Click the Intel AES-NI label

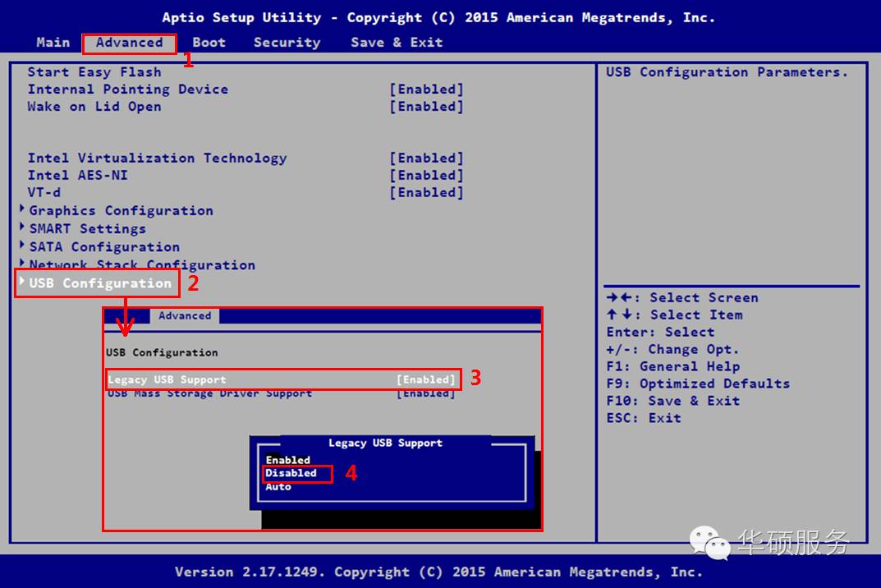(77, 176)
